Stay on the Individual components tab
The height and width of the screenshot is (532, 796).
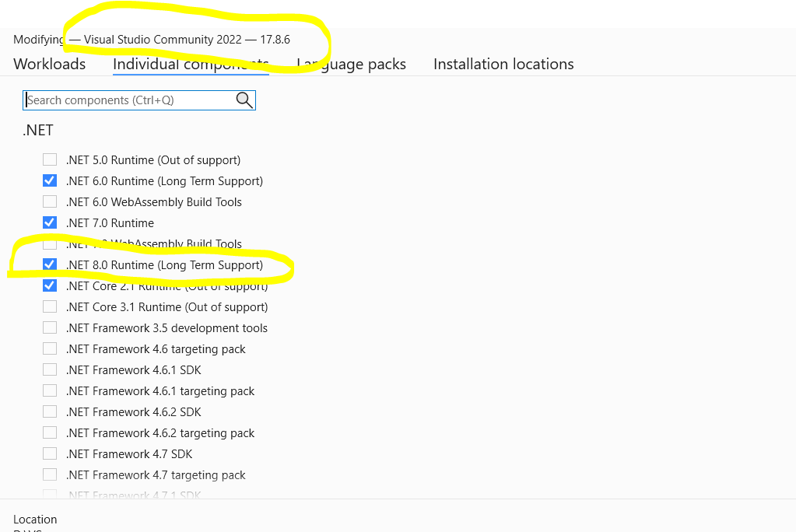point(190,64)
